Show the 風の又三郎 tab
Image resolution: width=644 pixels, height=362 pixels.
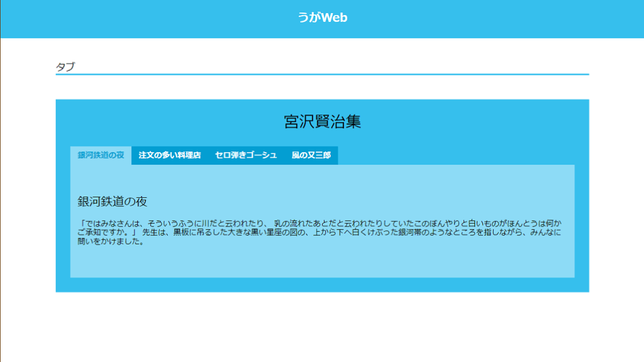[311, 155]
